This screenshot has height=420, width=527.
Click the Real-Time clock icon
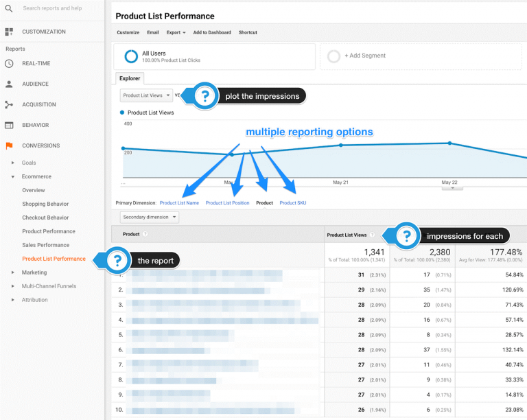pos(9,63)
